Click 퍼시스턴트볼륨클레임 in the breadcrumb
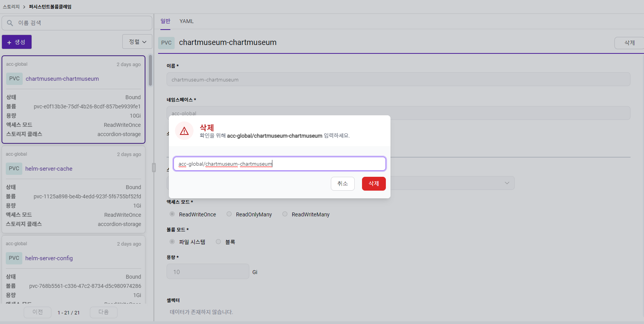Screen dimensions: 644x324 point(50,7)
